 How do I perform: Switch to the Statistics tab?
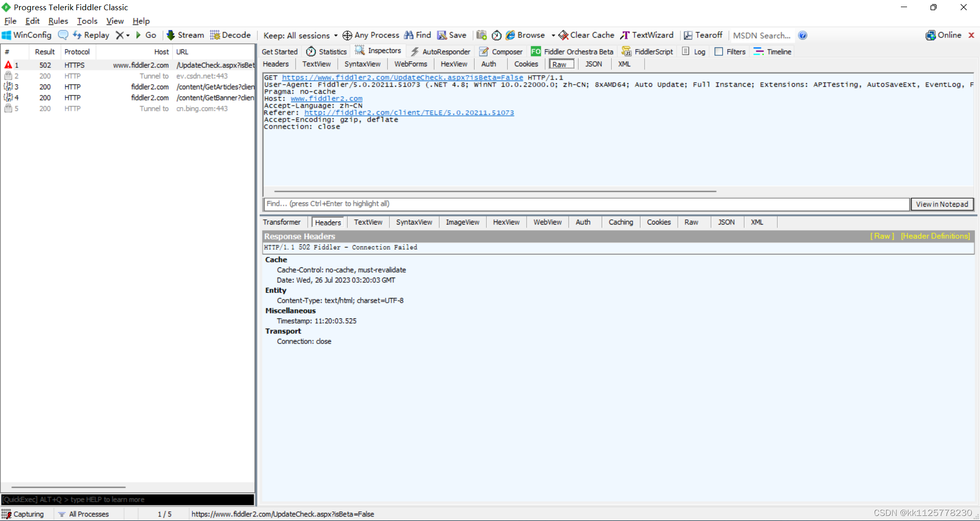coord(327,52)
